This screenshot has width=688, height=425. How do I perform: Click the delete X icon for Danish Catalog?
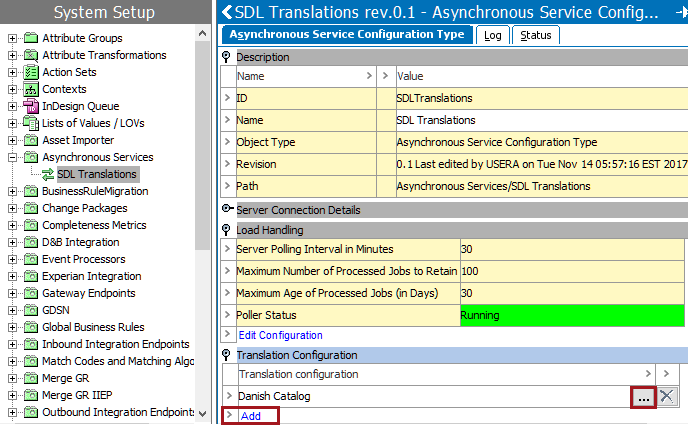coord(667,396)
